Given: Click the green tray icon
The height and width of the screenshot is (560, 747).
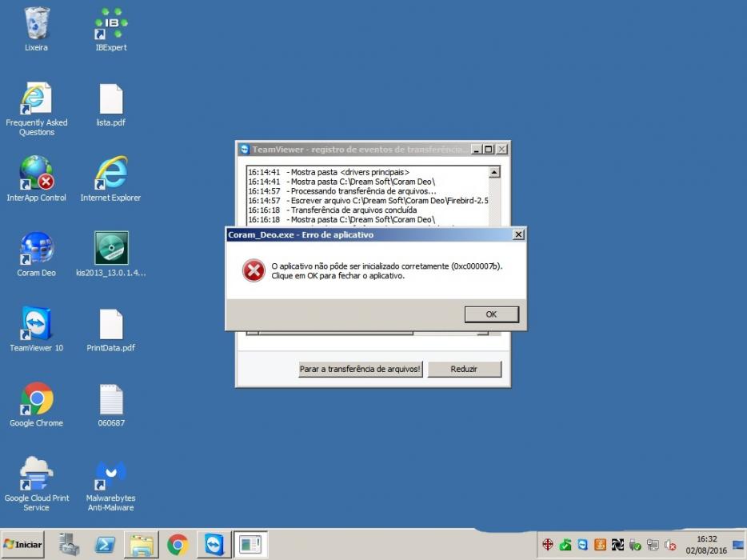Looking at the screenshot, I should (x=565, y=544).
